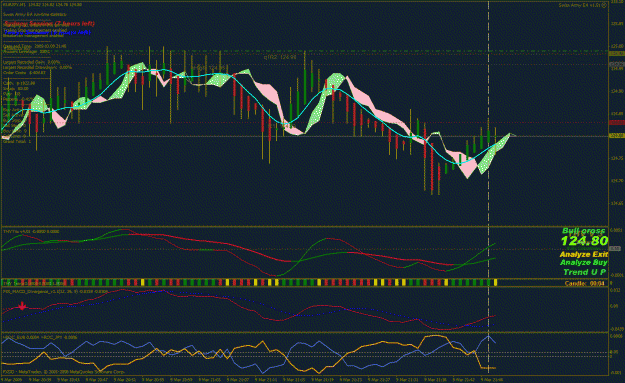Click the '124.75' price scale label

click(x=616, y=158)
